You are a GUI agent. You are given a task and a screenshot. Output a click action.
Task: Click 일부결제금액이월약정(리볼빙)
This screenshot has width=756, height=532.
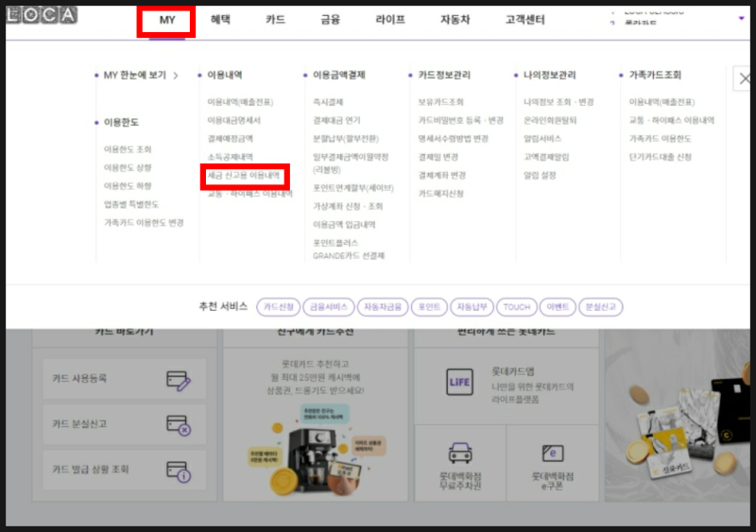pyautogui.click(x=351, y=163)
